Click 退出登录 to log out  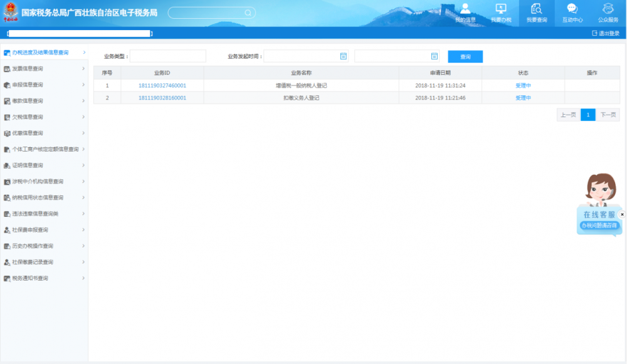coord(606,33)
